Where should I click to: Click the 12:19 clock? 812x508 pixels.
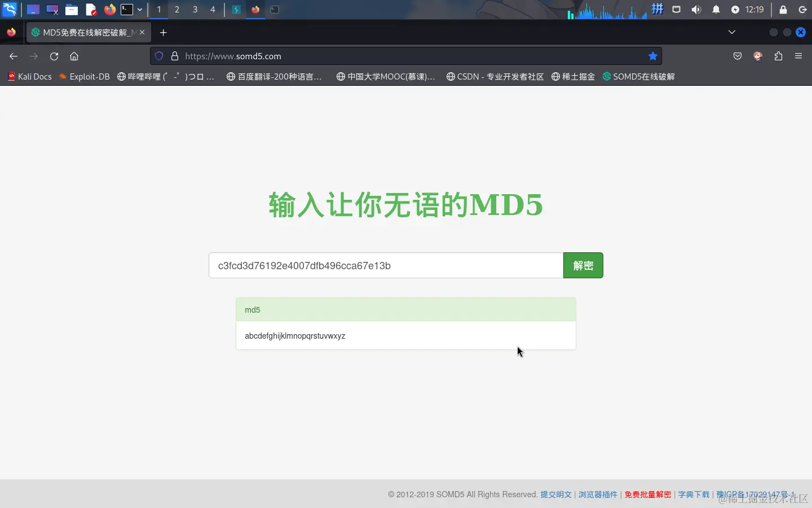pos(754,10)
